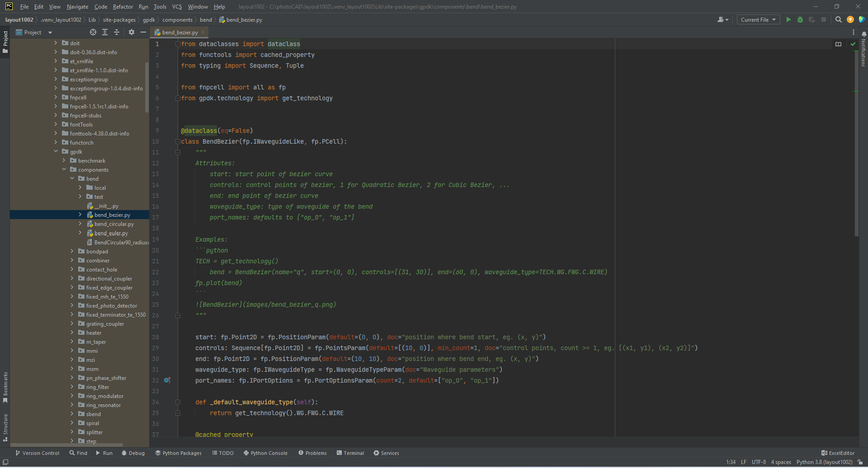
Task: Open the File menu
Action: pos(24,7)
